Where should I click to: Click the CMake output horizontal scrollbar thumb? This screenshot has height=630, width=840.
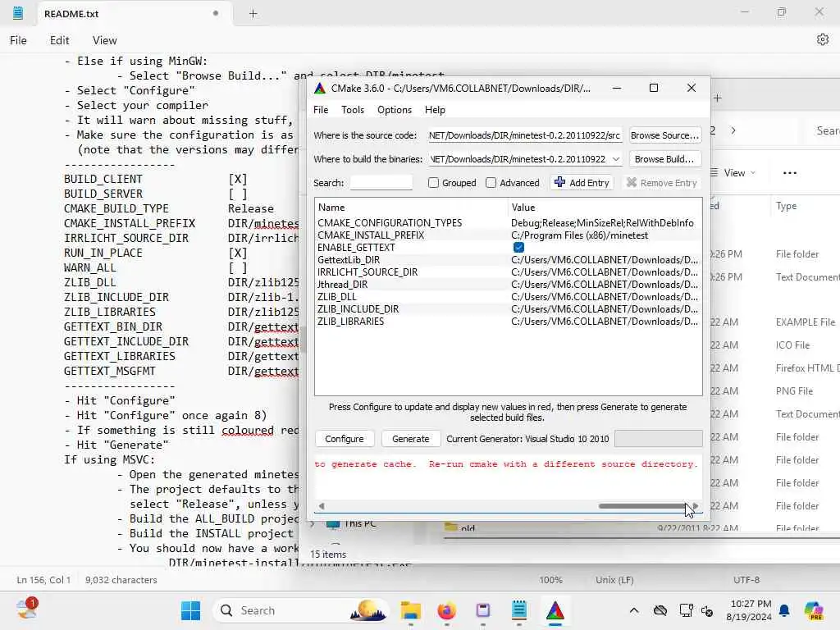tap(641, 505)
